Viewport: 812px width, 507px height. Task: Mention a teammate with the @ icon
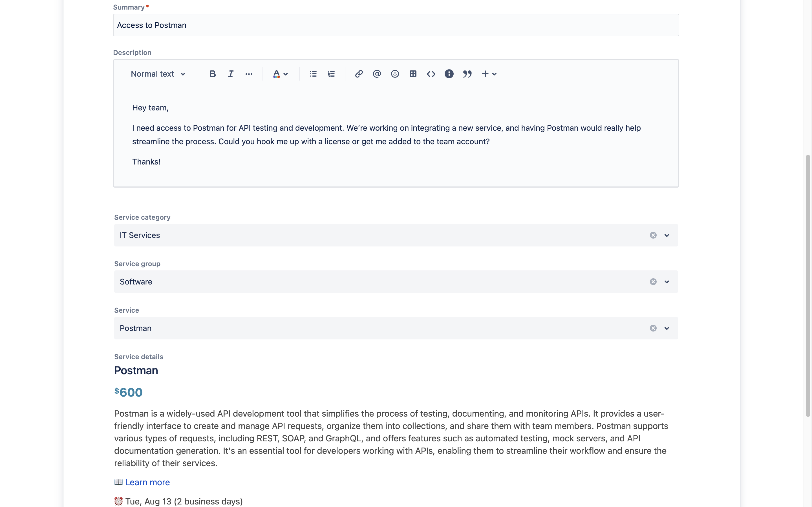(377, 74)
